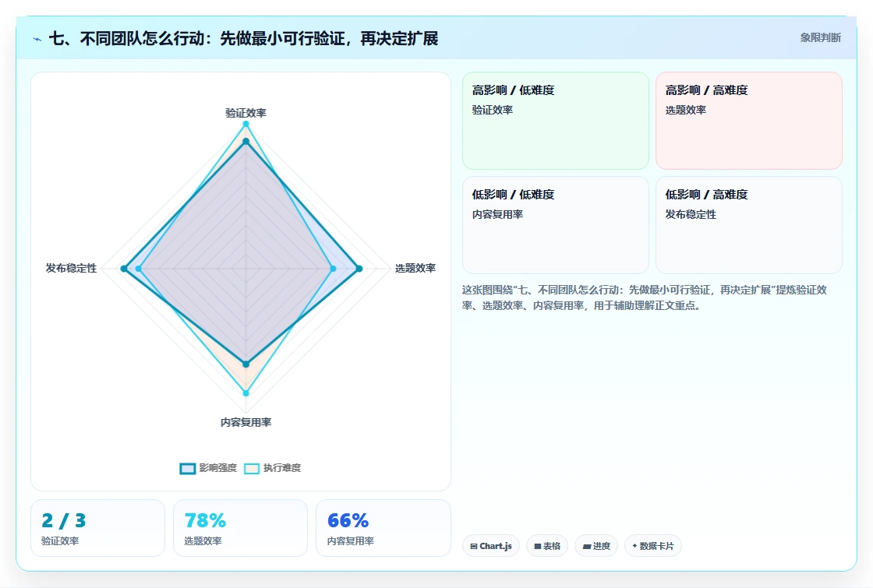873x588 pixels.
Task: Click the icon inside the Chart.js chip
Action: 474,546
